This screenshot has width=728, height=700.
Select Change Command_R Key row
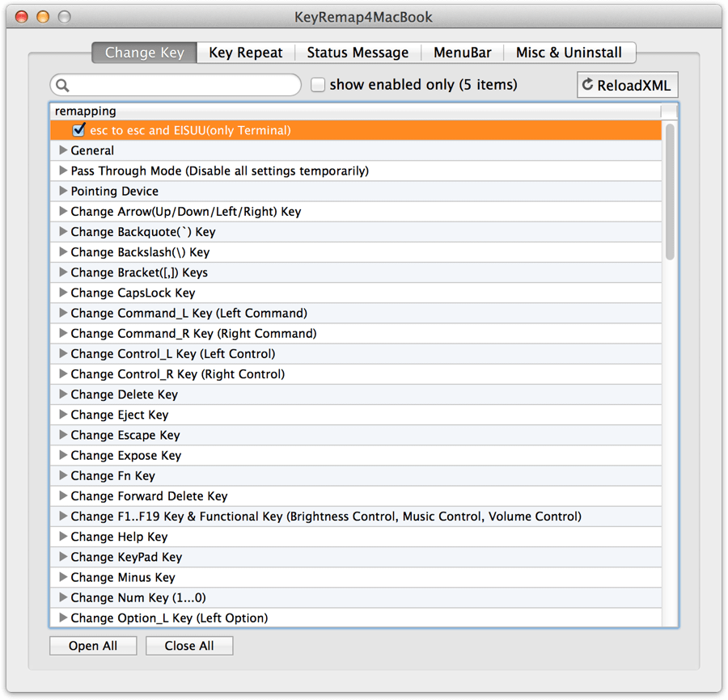click(x=356, y=334)
